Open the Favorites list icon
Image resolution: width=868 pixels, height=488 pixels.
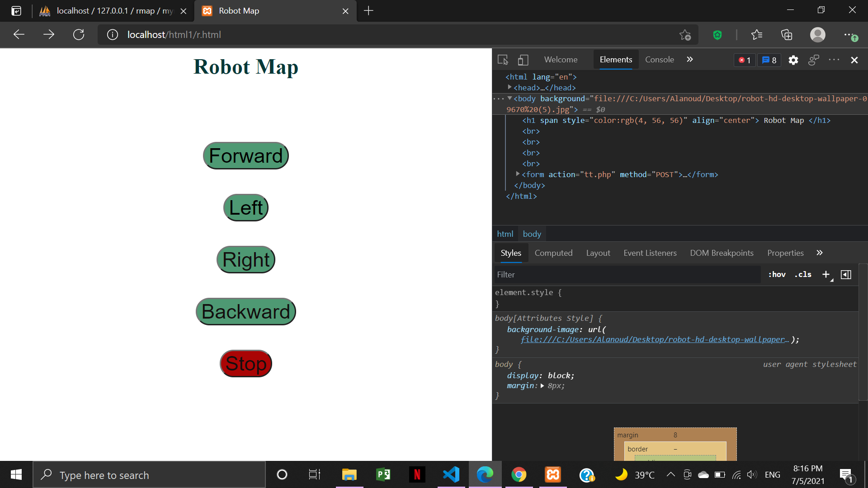click(x=756, y=35)
